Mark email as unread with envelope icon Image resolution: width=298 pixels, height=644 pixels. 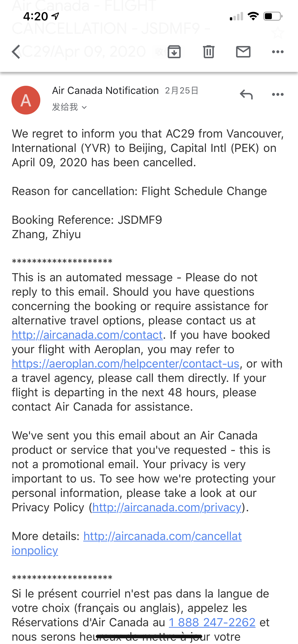click(x=243, y=52)
